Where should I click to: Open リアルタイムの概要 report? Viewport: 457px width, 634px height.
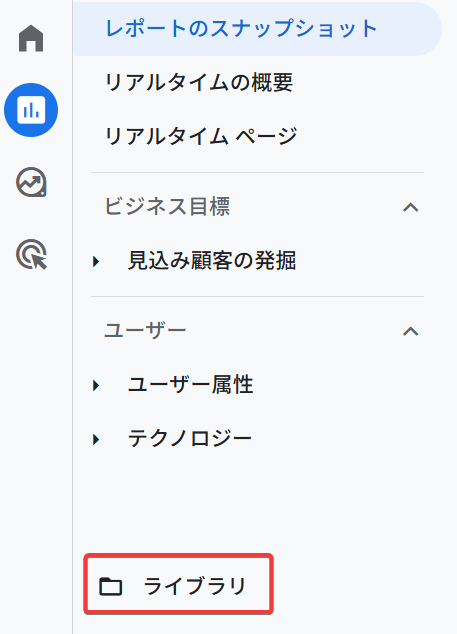pyautogui.click(x=199, y=82)
